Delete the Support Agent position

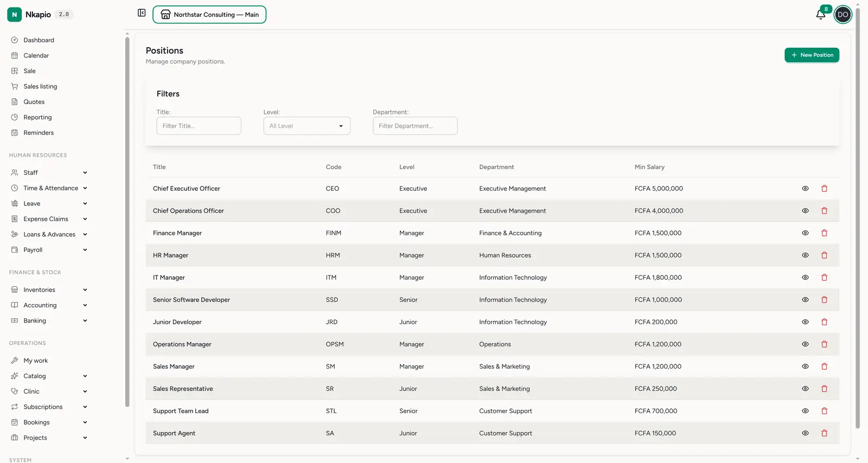tap(824, 433)
